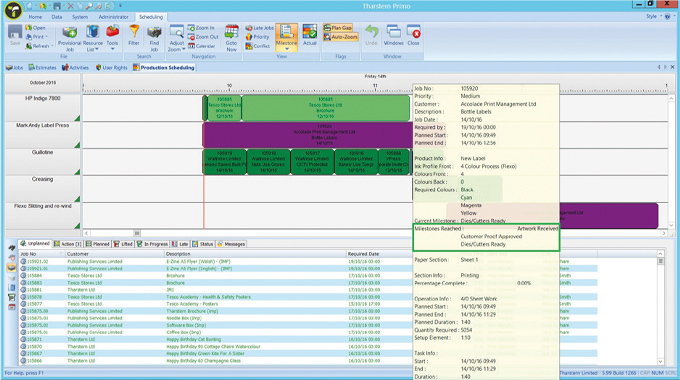Select the Late jobs tab
This screenshot has width=680, height=380.
point(180,244)
